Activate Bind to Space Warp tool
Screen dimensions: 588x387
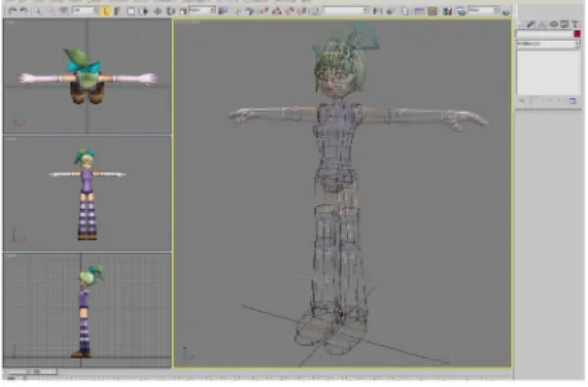coord(64,11)
